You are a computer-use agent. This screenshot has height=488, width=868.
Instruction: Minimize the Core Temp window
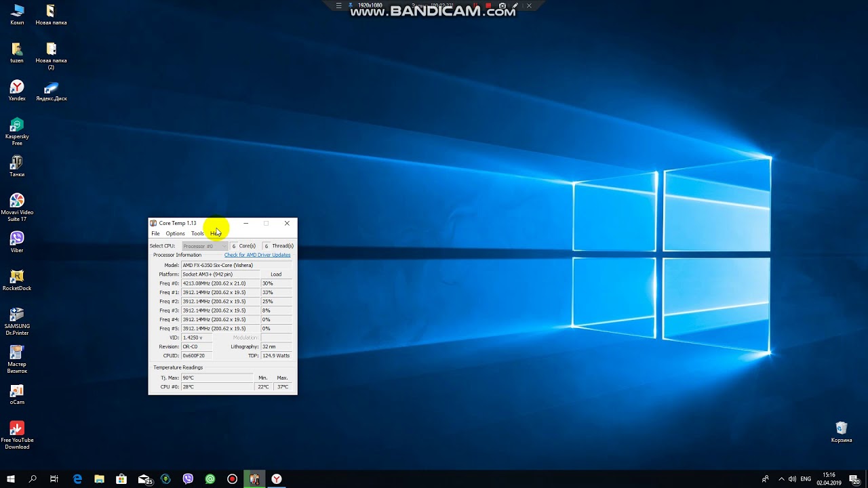click(x=245, y=223)
